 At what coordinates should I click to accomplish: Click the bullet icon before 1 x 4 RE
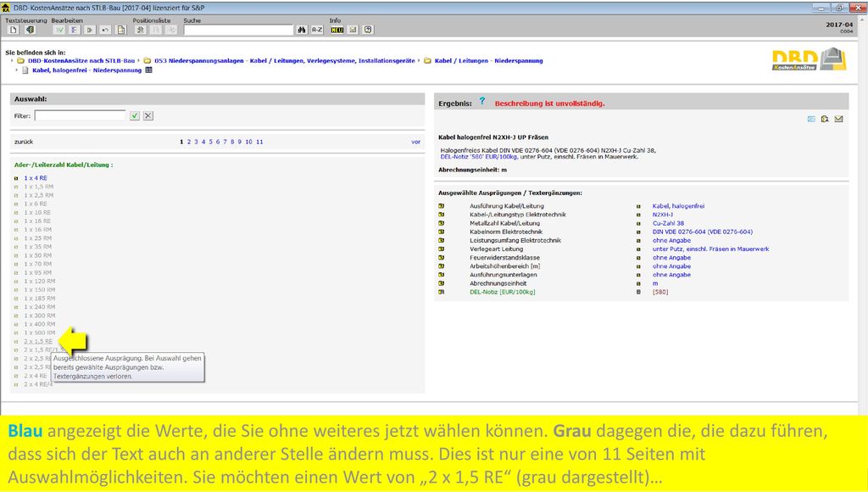click(16, 178)
